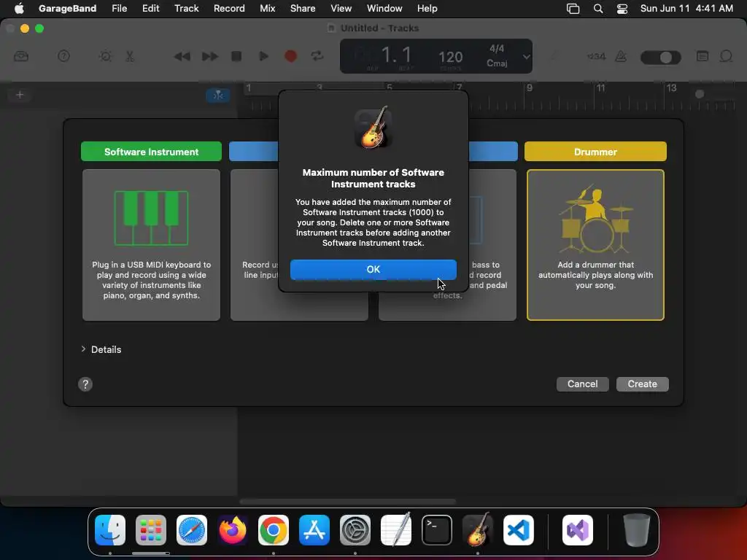Click bar 13 on the timeline ruler
747x560 pixels.
pos(671,87)
